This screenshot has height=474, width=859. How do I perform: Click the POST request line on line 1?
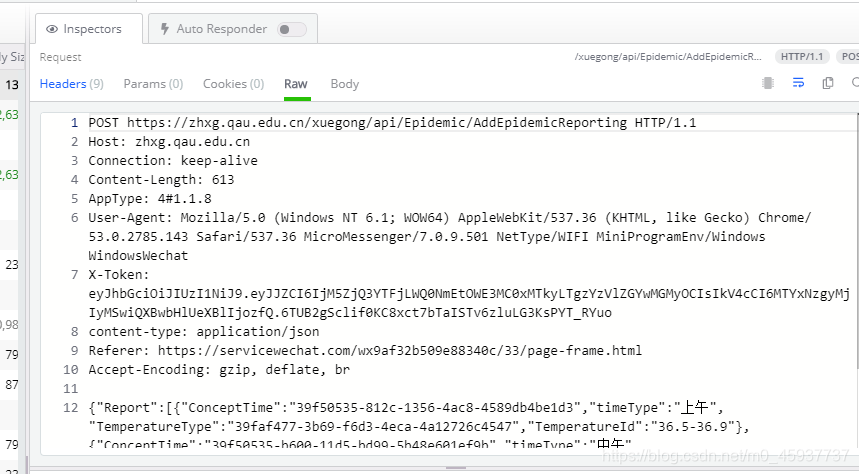coord(392,122)
